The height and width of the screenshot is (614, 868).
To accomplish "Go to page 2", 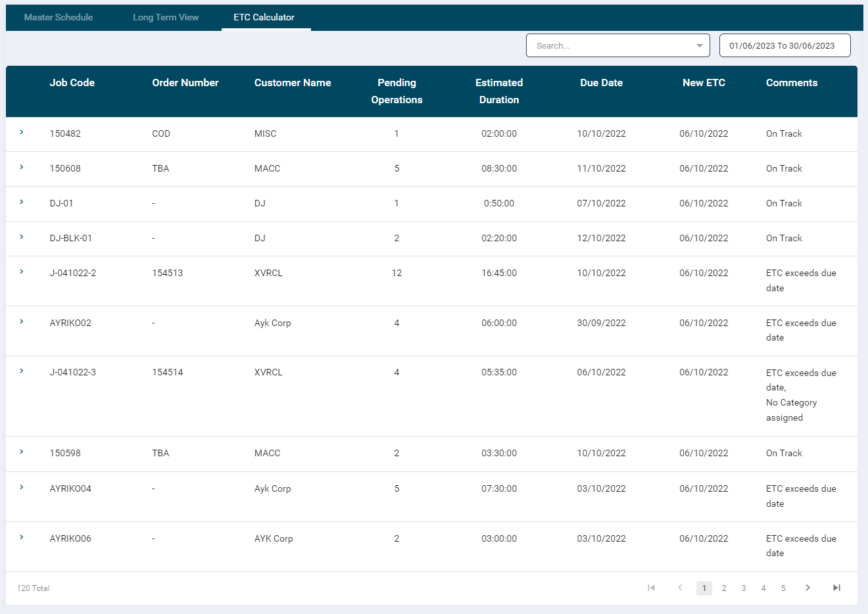I will (724, 588).
